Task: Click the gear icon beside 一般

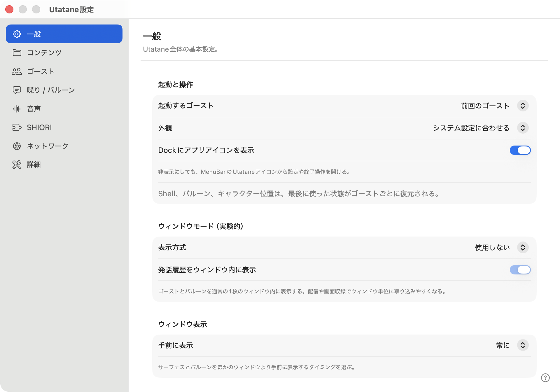Action: click(17, 34)
